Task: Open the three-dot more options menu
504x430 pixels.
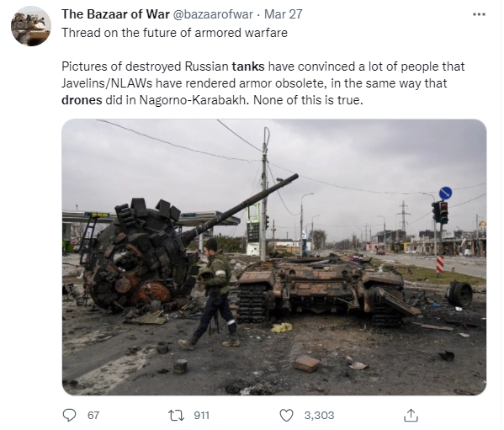Action: [x=479, y=14]
